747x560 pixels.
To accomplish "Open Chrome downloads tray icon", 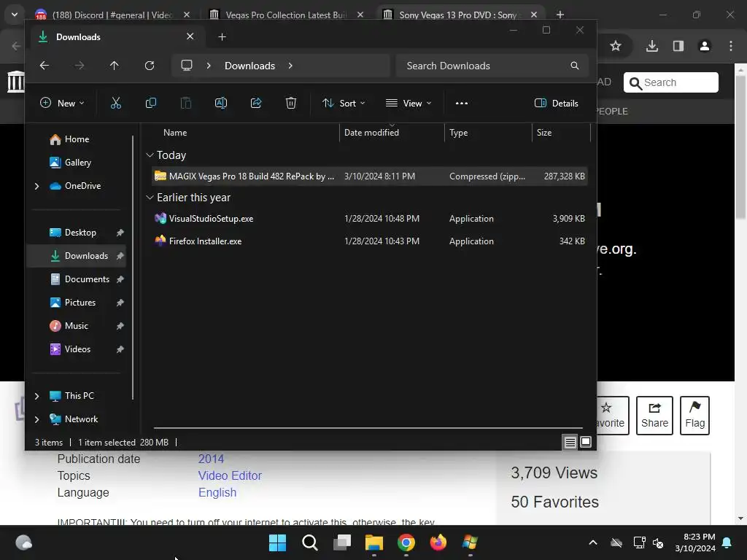I will [x=652, y=46].
